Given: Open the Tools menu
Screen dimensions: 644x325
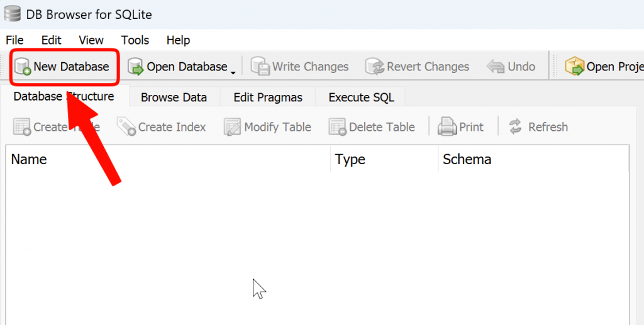Looking at the screenshot, I should click(x=135, y=40).
